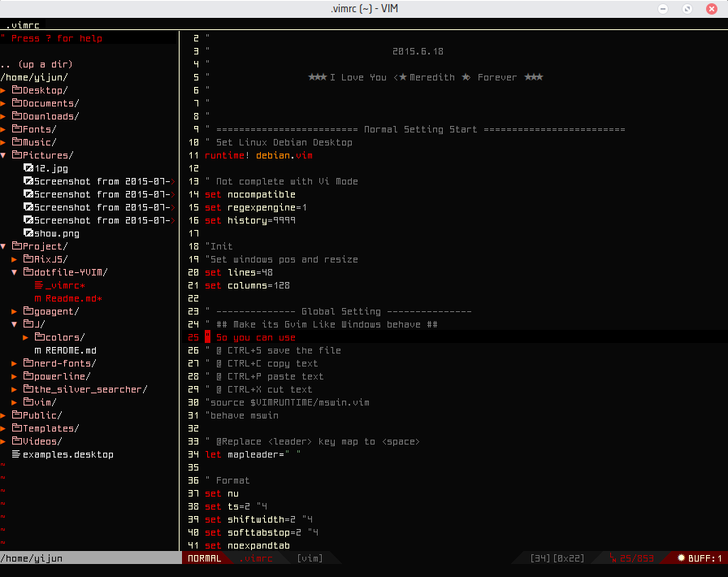Click the Readme.md markdown icon
Image resolution: width=728 pixels, height=577 pixels.
click(x=37, y=299)
